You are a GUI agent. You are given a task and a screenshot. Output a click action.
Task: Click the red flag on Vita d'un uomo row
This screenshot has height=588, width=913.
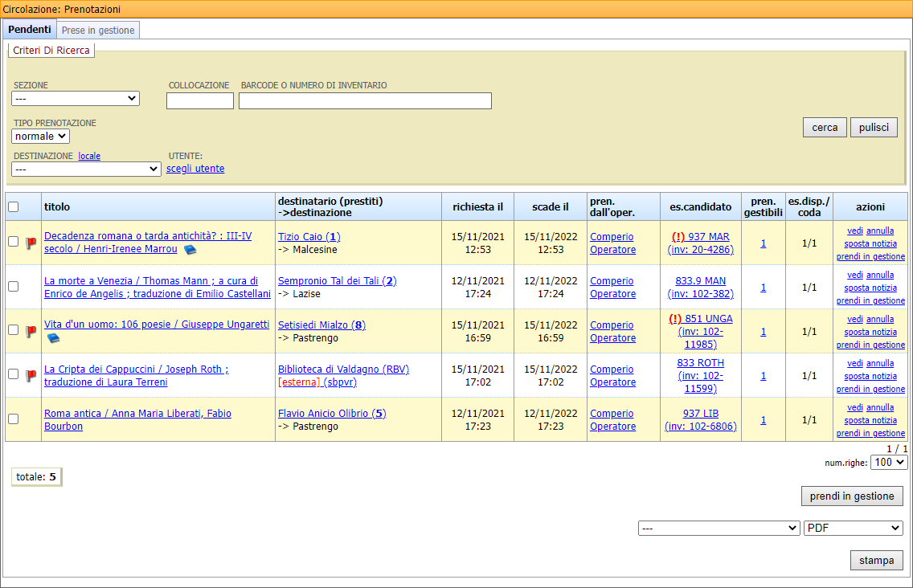click(x=31, y=332)
